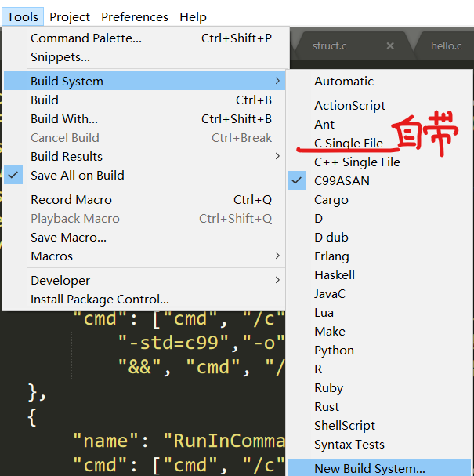Open the Preferences menu
Screen dimensions: 474x476
point(134,17)
